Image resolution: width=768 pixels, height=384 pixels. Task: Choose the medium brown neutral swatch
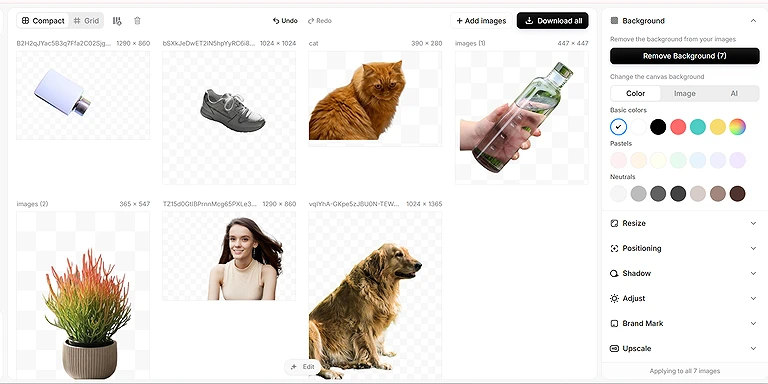pos(718,193)
